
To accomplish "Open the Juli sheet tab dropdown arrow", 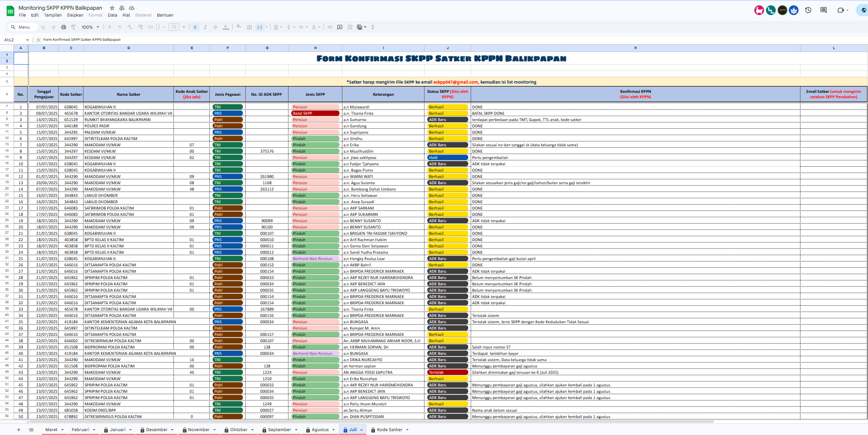I will tap(361, 430).
